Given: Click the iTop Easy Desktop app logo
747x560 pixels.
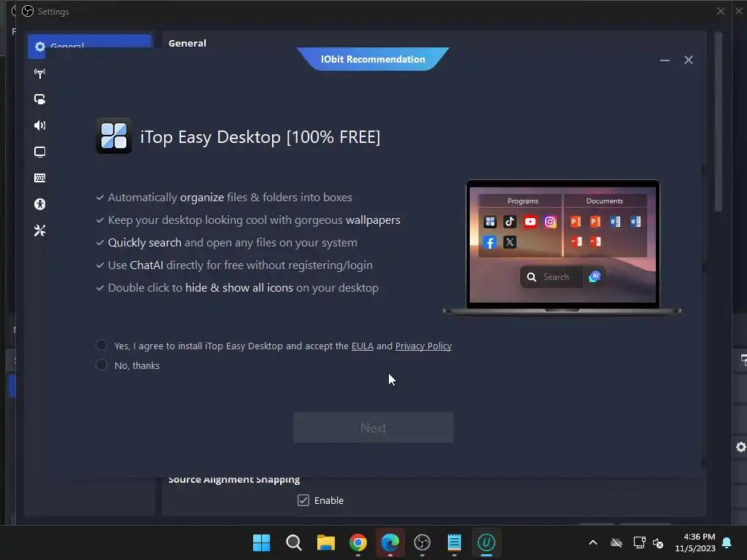Looking at the screenshot, I should (114, 136).
